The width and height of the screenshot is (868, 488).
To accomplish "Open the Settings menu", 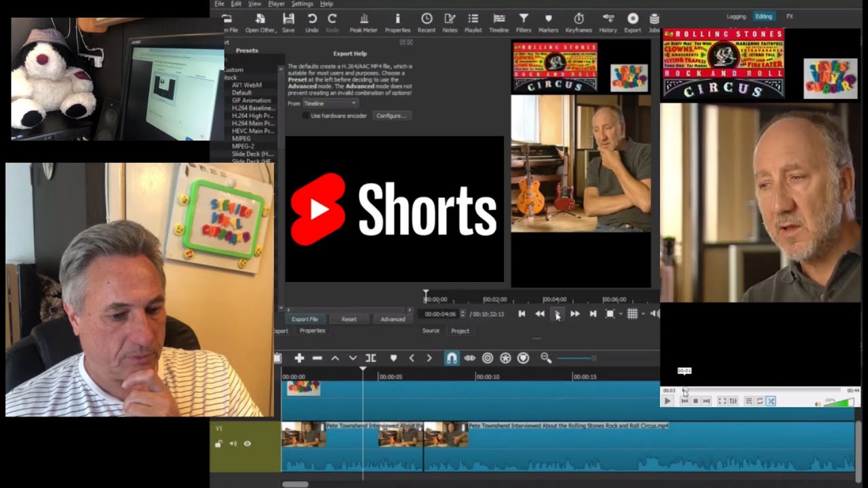I will point(302,4).
